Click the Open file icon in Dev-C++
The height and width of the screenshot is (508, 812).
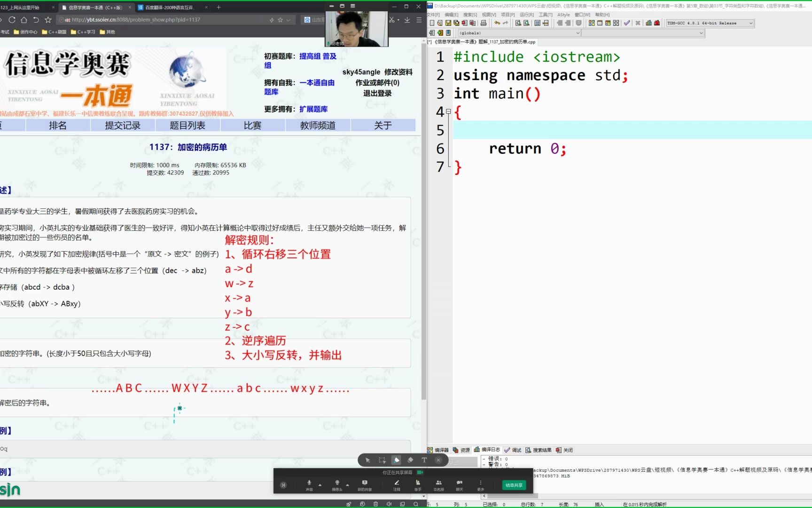[440, 23]
